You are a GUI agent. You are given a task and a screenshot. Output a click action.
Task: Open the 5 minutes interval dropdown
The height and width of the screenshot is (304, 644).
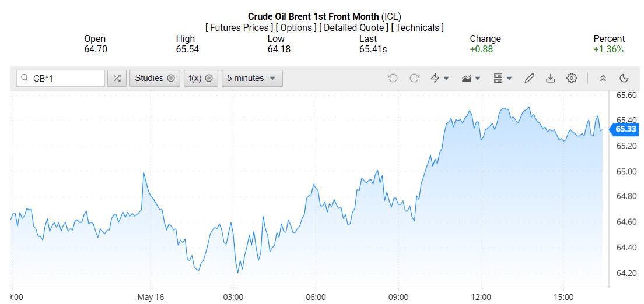tap(252, 78)
